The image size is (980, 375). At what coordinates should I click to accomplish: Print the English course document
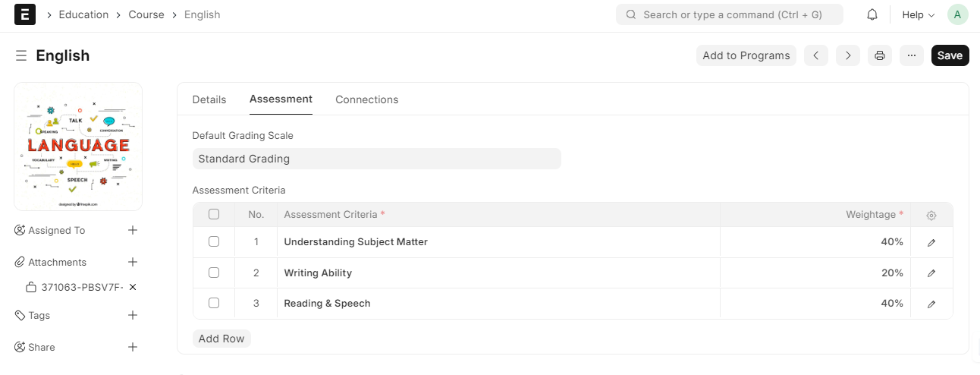(x=880, y=55)
